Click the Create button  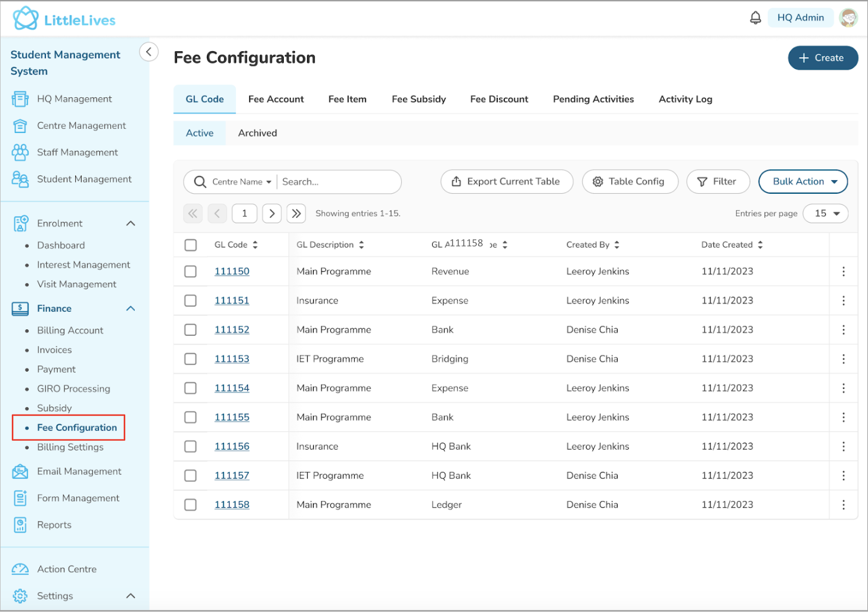click(823, 58)
